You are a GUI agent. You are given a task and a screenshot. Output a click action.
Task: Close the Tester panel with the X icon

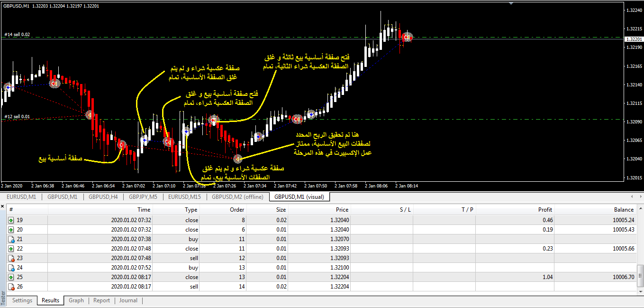point(3,206)
